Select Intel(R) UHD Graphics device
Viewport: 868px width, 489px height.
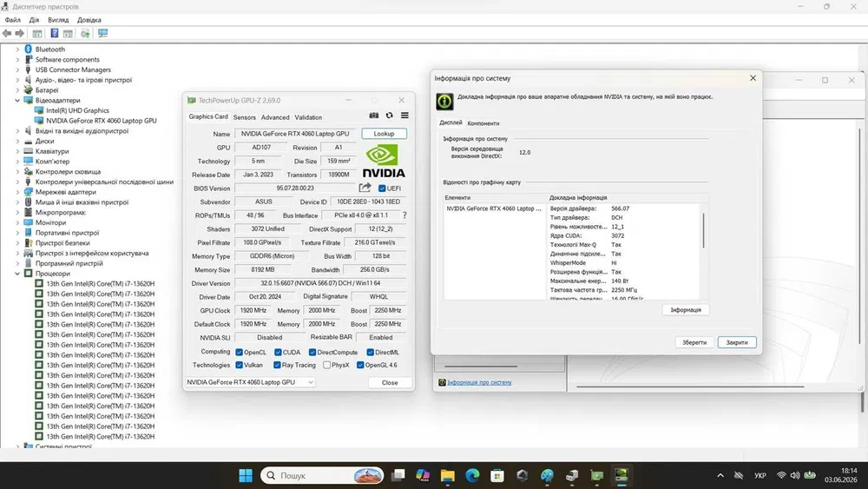(x=77, y=110)
